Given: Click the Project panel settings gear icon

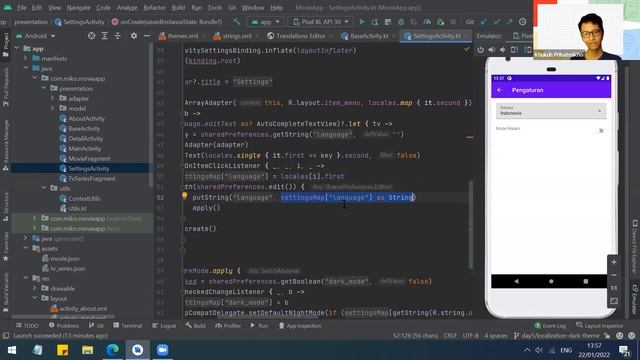Looking at the screenshot, I should tap(134, 36).
